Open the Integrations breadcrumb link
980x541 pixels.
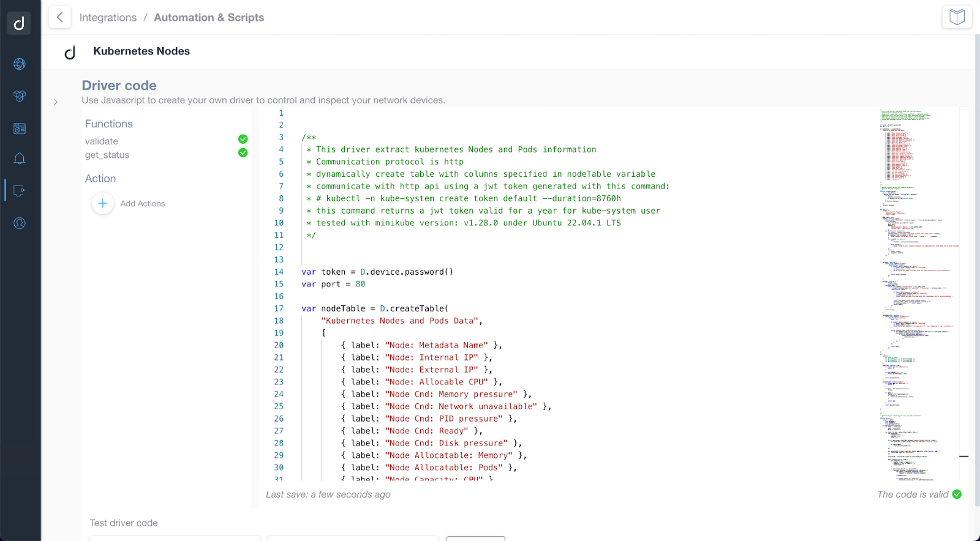[108, 18]
